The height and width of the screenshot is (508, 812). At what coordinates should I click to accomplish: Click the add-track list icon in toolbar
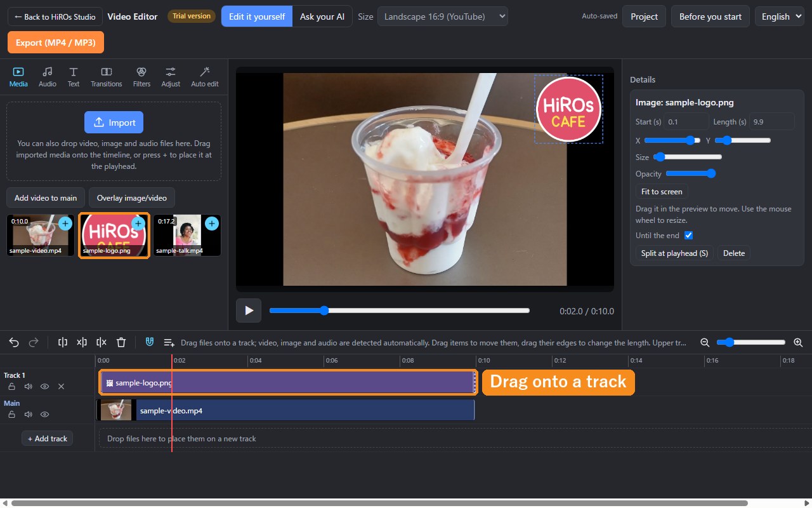point(169,342)
